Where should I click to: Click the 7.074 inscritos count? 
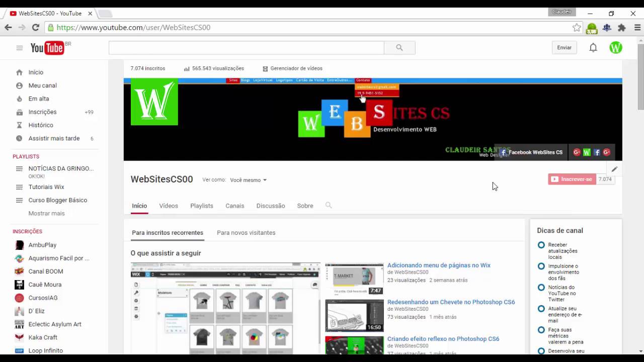pos(148,68)
